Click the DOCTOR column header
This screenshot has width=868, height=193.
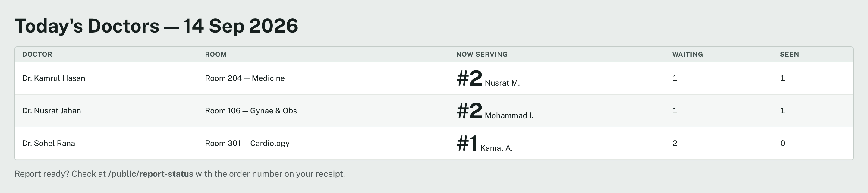pos(37,54)
